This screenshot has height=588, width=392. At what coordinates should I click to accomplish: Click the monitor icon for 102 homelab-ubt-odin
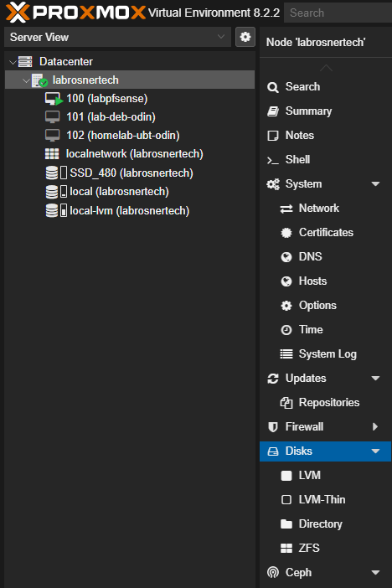point(52,136)
